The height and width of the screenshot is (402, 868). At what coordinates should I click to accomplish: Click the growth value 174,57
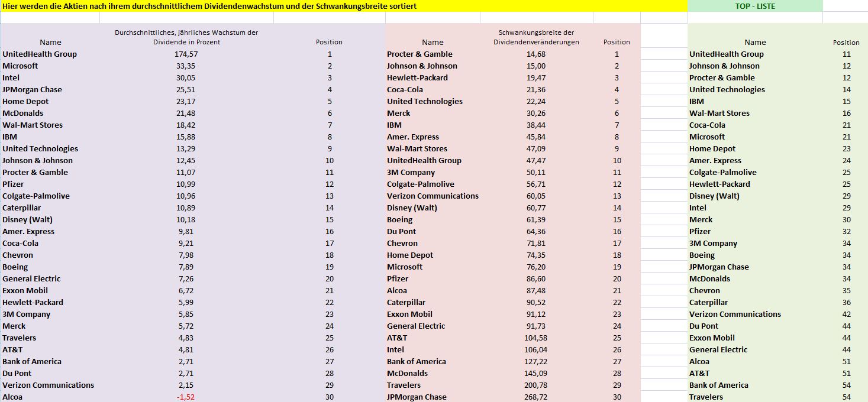pos(186,54)
